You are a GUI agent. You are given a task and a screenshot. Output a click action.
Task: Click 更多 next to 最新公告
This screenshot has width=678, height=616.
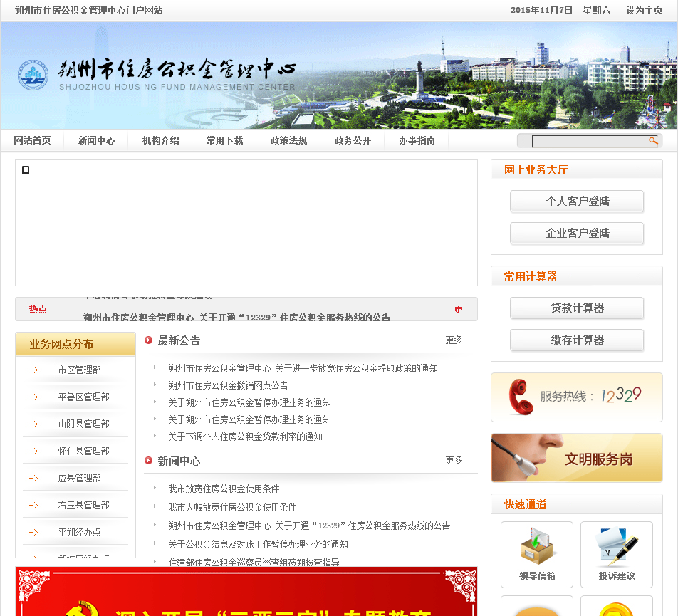tap(454, 340)
